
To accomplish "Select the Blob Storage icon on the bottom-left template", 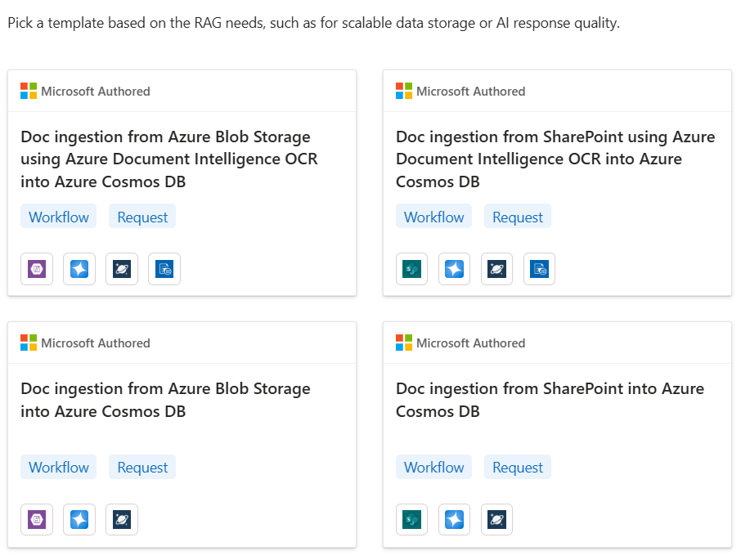I will 36,519.
